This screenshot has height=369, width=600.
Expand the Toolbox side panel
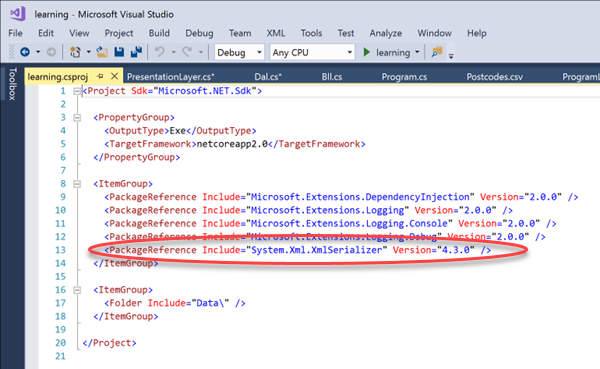pyautogui.click(x=13, y=84)
